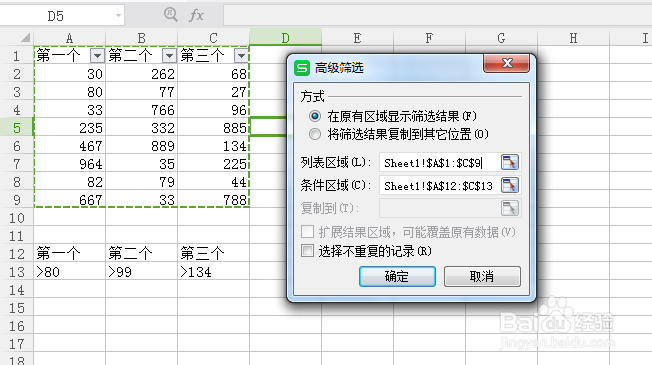Click criteria cell >99
This screenshot has width=652, height=365.
(141, 271)
